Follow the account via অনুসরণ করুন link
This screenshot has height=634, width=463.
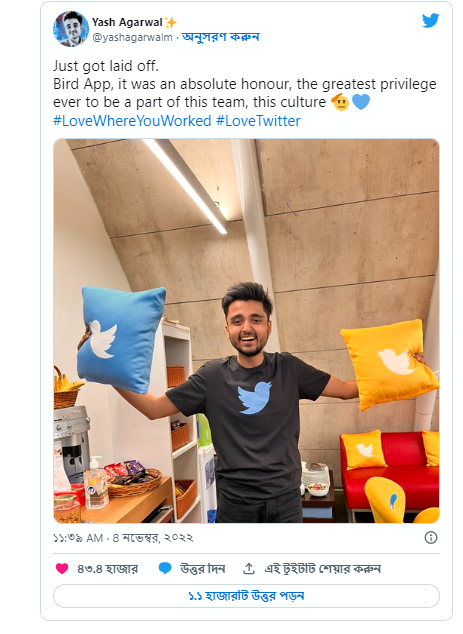pyautogui.click(x=221, y=37)
